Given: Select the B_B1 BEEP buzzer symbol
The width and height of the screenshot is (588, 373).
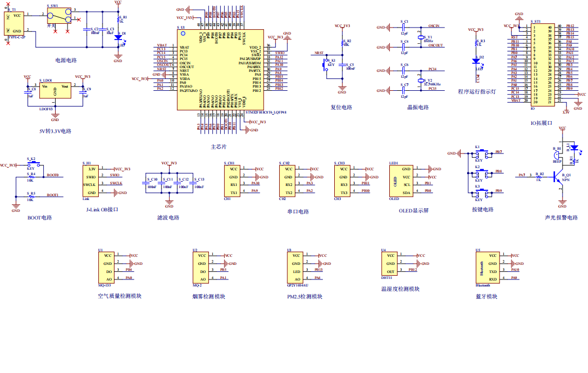Looking at the screenshot, I should pyautogui.click(x=557, y=155).
